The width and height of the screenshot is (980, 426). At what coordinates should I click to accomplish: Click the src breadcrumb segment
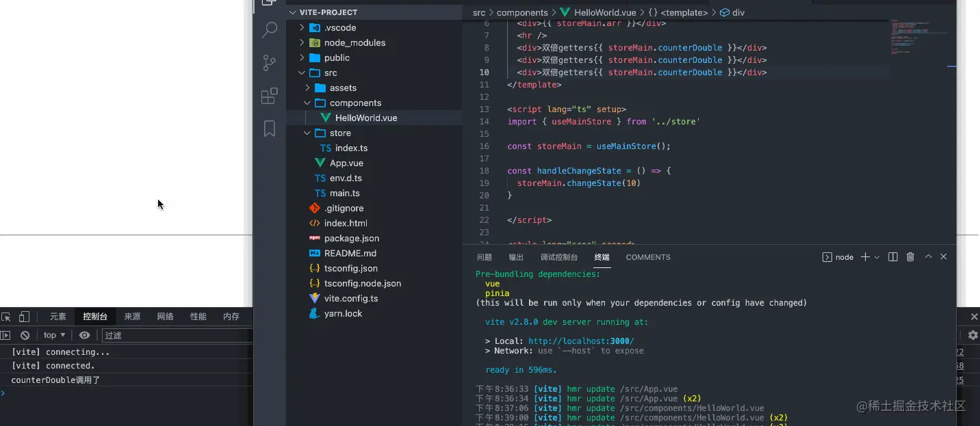479,12
